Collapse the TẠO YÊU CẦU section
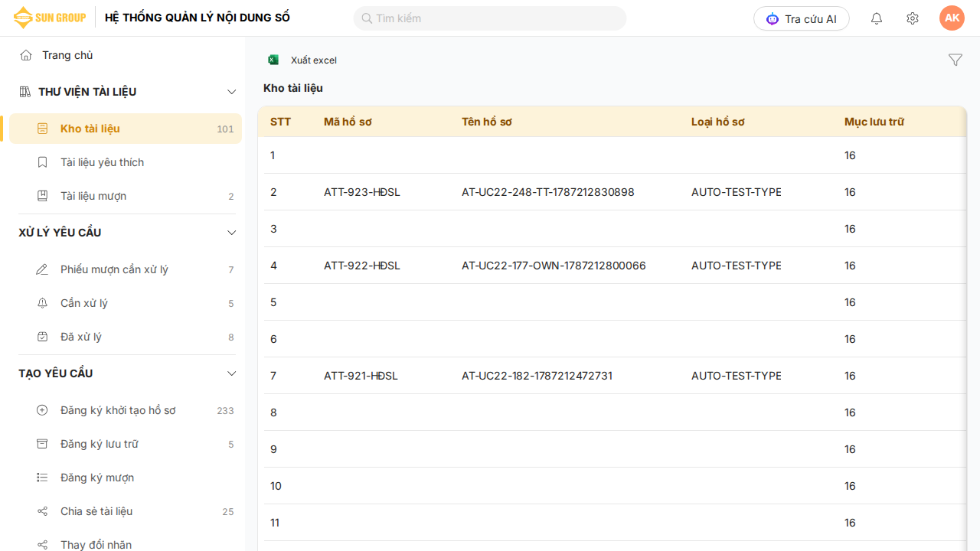Viewport: 980px width, 551px height. click(232, 373)
